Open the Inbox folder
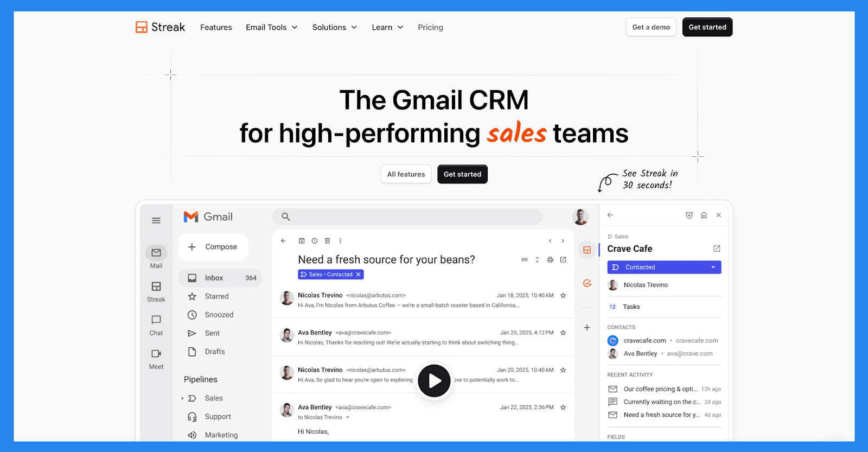The height and width of the screenshot is (452, 868). point(220,278)
